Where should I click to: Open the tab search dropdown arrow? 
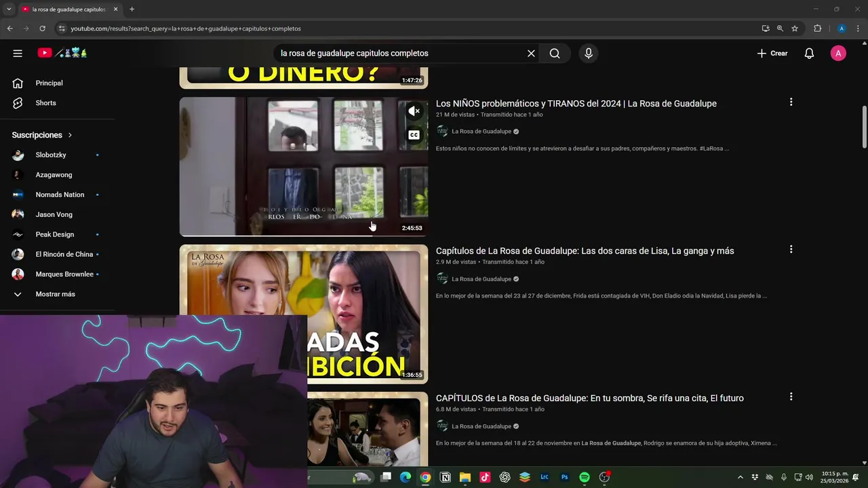(x=9, y=9)
